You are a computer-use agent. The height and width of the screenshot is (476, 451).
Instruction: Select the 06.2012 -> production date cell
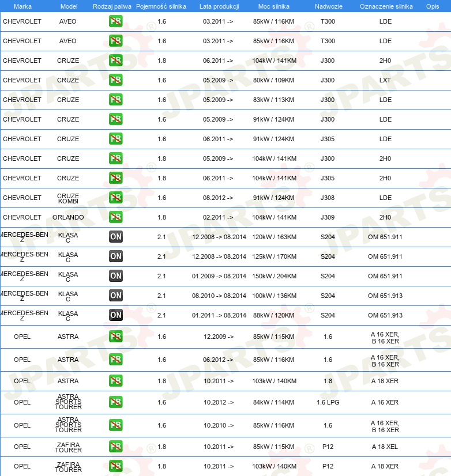[218, 360]
